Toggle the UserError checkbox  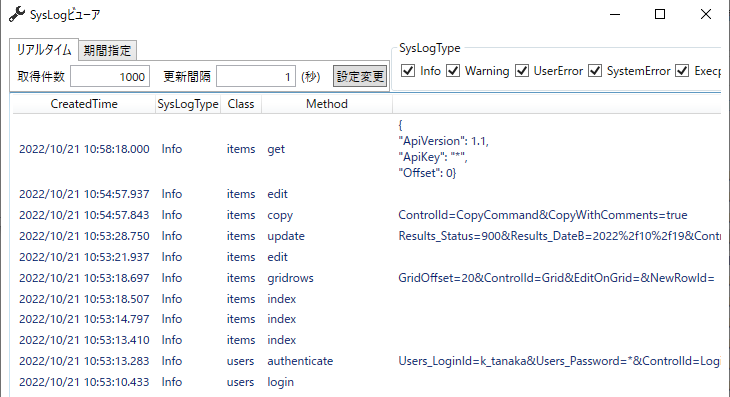click(x=522, y=71)
